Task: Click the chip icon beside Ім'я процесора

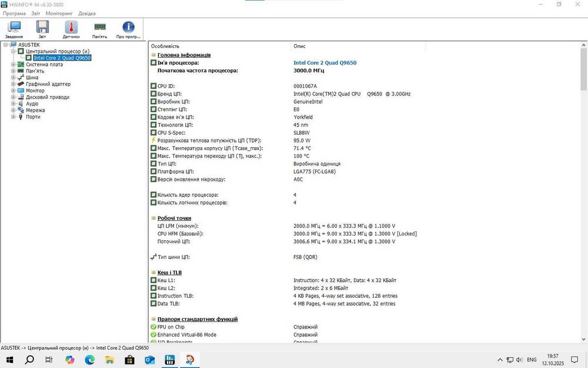Action: click(x=153, y=63)
